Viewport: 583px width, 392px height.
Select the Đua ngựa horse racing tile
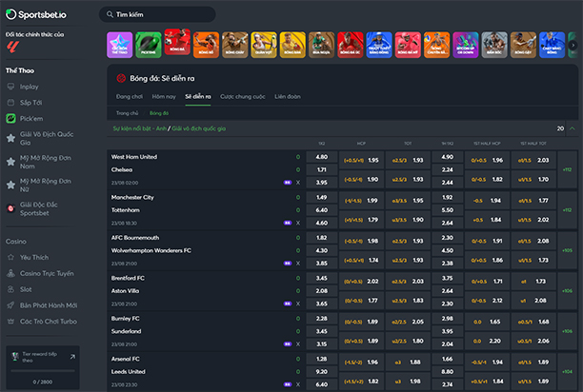click(x=321, y=45)
